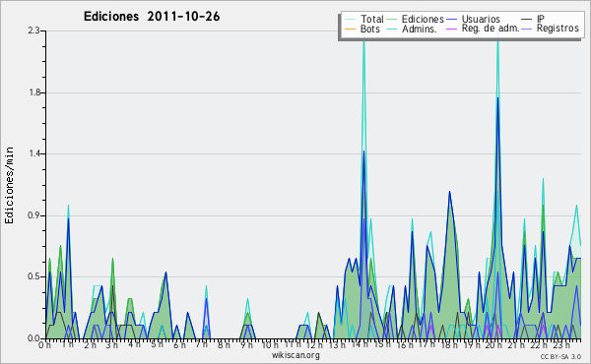This screenshot has height=364, width=591.
Task: Click the 0.5 y-axis tick value
Action: [33, 276]
